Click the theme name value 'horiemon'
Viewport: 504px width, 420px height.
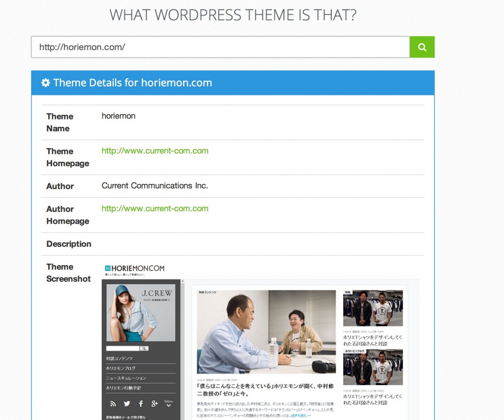click(118, 116)
